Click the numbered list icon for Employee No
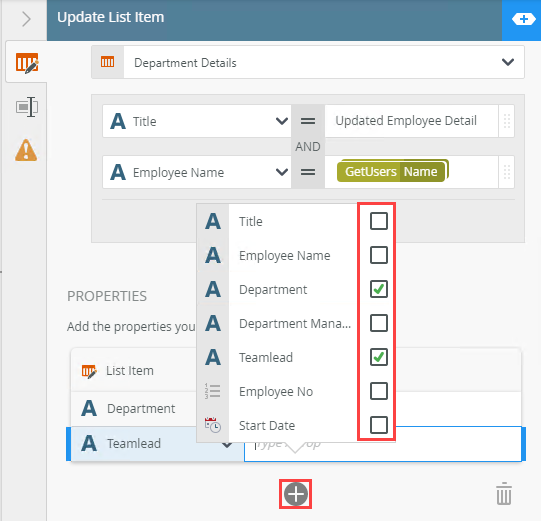The width and height of the screenshot is (541, 521). point(213,391)
